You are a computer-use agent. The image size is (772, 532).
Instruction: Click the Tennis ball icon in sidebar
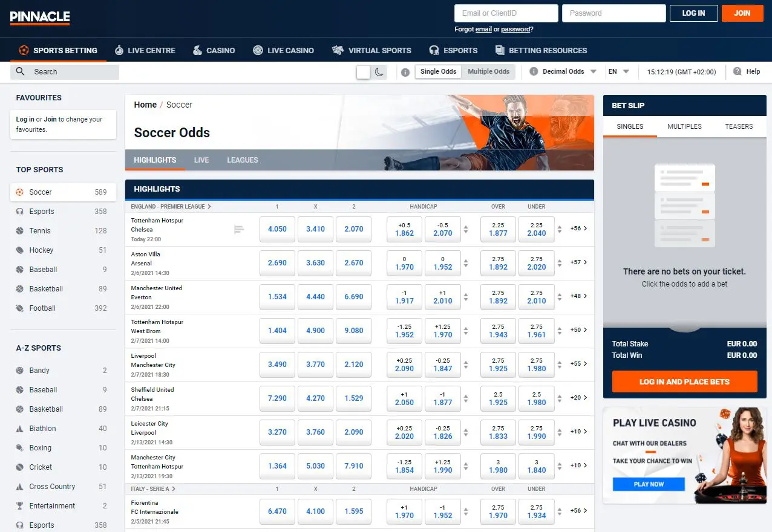[x=20, y=231]
